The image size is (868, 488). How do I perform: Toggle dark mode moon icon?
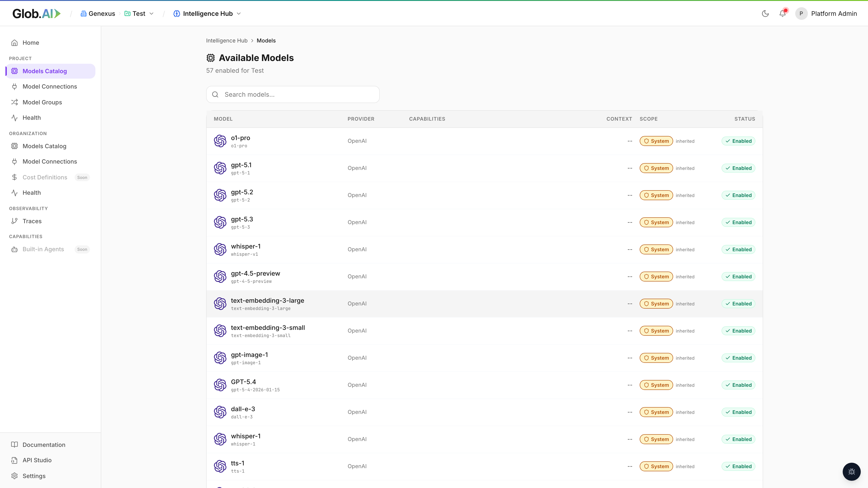click(x=765, y=14)
